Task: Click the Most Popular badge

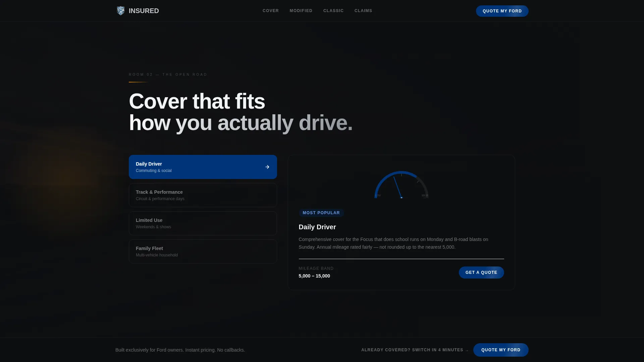Action: (x=321, y=213)
